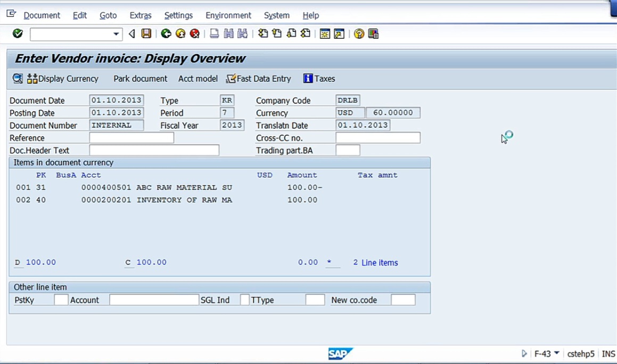Click the Type field KR
Screen dimensions: 617x364
(x=227, y=100)
